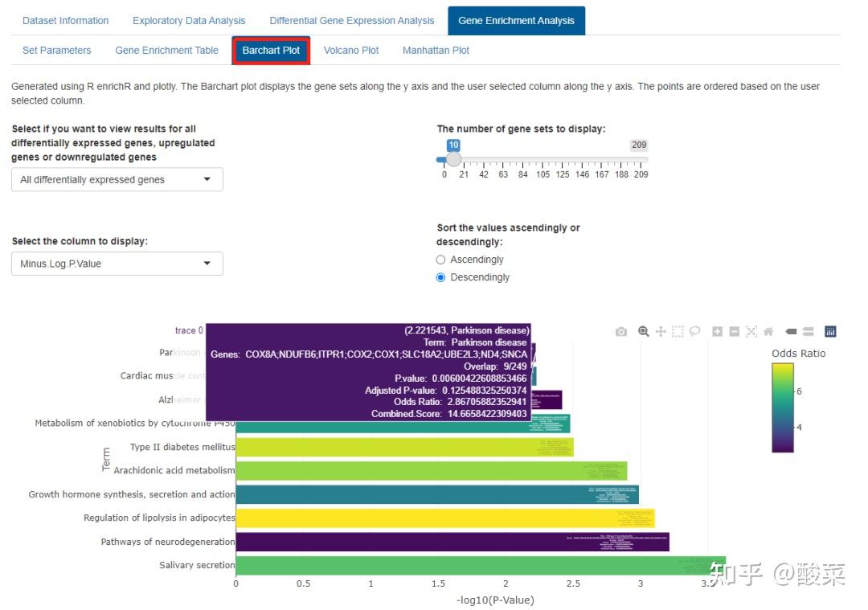The image size is (868, 610).
Task: Choose the Box Select tool
Action: (x=678, y=331)
